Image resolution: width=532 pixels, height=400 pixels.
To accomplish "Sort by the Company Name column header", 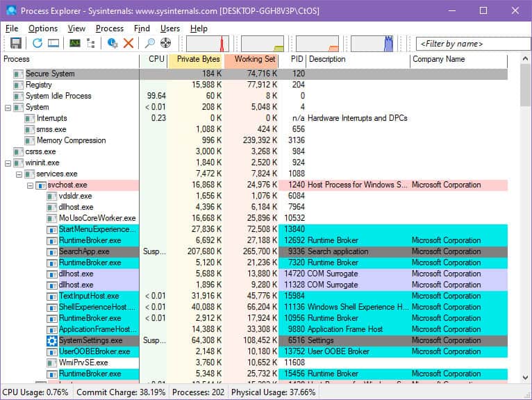I will (x=458, y=59).
